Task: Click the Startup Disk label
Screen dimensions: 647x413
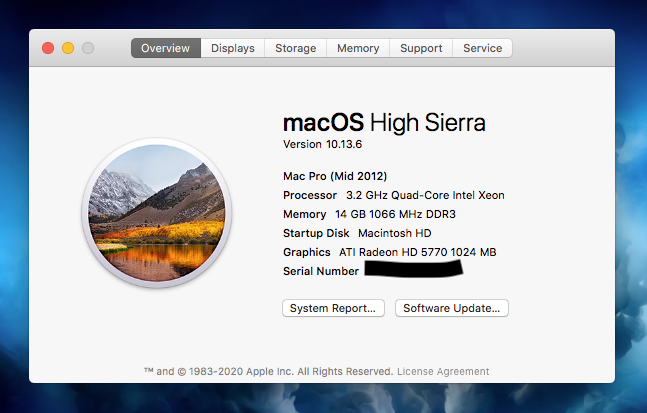Action: (x=316, y=233)
